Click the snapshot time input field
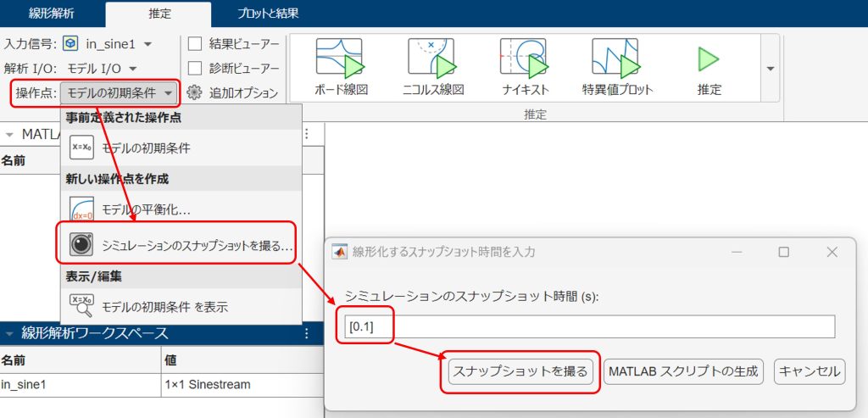 (x=588, y=326)
